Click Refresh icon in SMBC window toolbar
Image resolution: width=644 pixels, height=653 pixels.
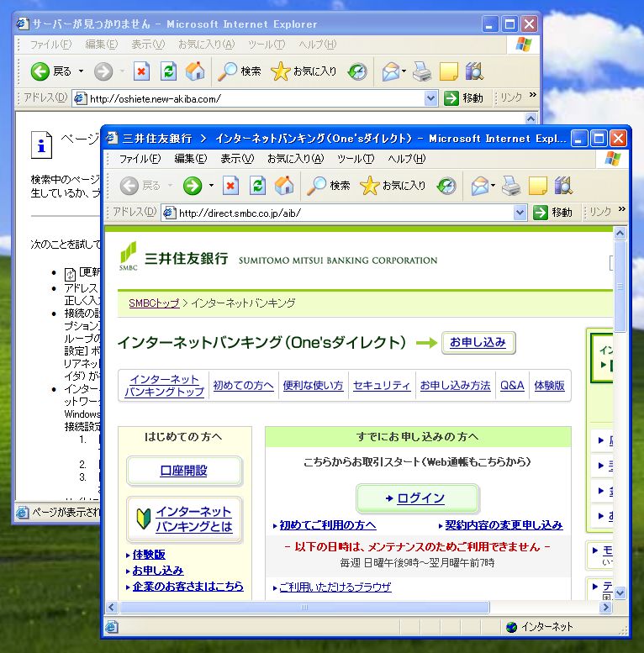[257, 186]
